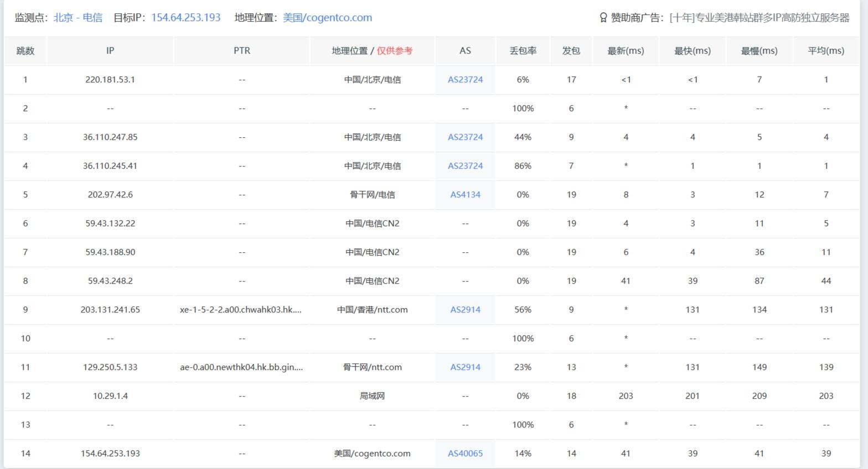Click location cell 骨干网/ntt.com
This screenshot has width=868, height=469.
click(372, 367)
